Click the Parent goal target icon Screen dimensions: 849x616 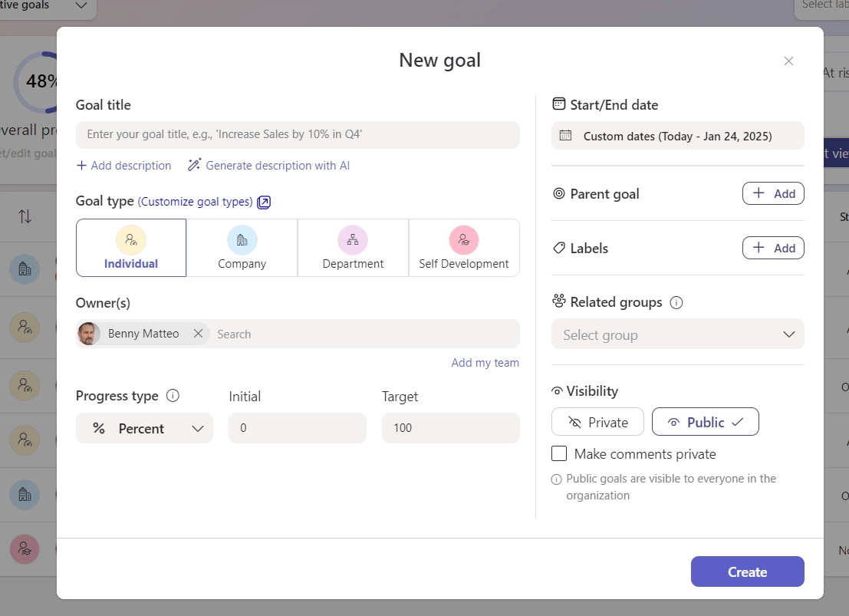559,194
